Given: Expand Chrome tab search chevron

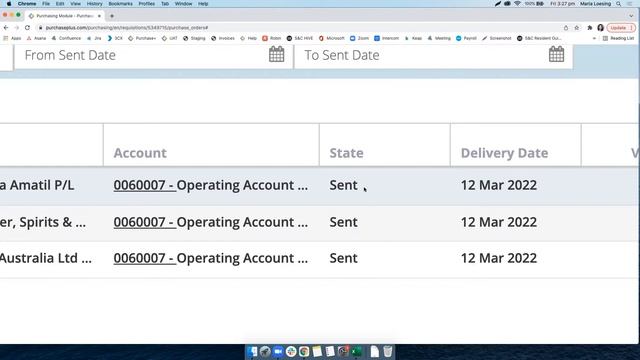Looking at the screenshot, I should (x=631, y=16).
